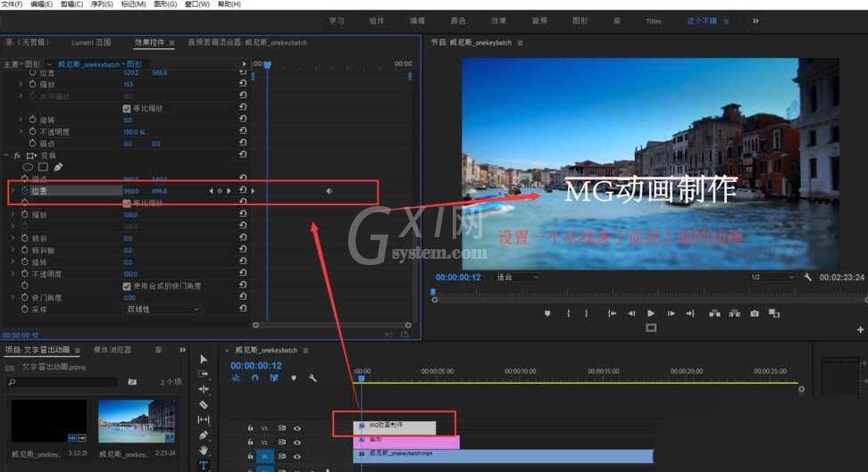Create ellipse mask under 变换 effect
This screenshot has width=868, height=472.
tap(28, 167)
